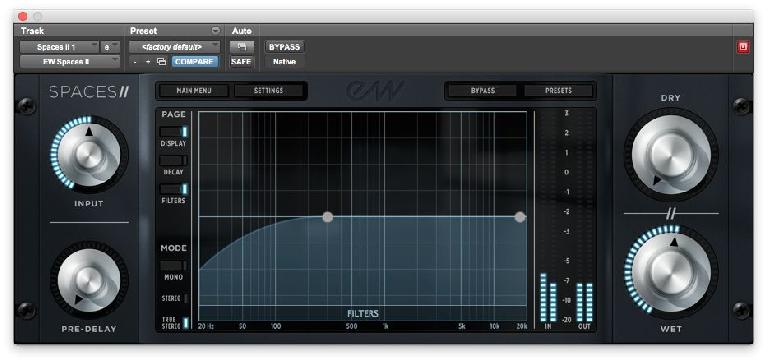768x363 pixels.
Task: Toggle the FILTERS page switch
Action: (x=174, y=189)
